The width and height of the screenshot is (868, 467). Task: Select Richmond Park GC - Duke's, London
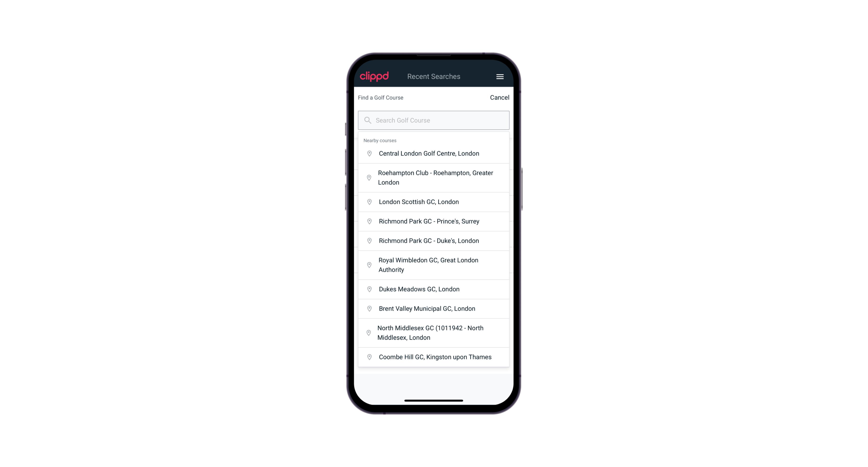[434, 240]
